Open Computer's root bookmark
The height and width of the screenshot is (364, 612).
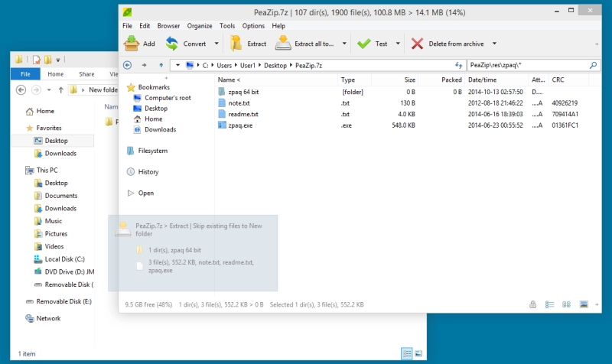point(168,98)
